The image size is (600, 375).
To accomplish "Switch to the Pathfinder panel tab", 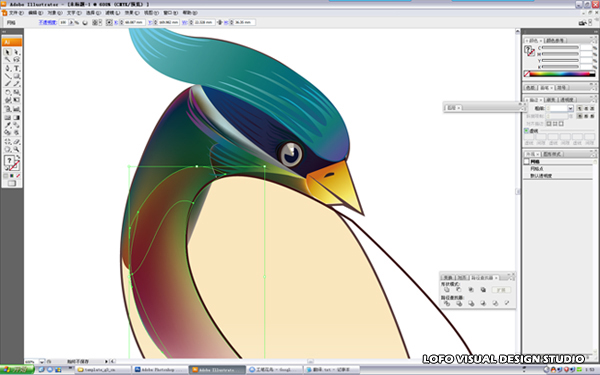I will pyautogui.click(x=483, y=277).
